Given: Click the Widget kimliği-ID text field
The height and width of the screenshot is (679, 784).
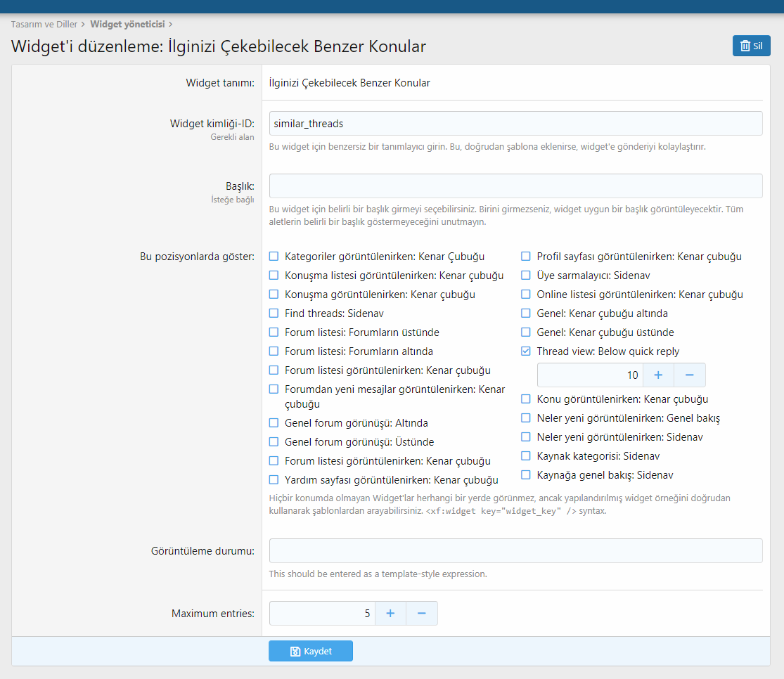Looking at the screenshot, I should coord(515,123).
